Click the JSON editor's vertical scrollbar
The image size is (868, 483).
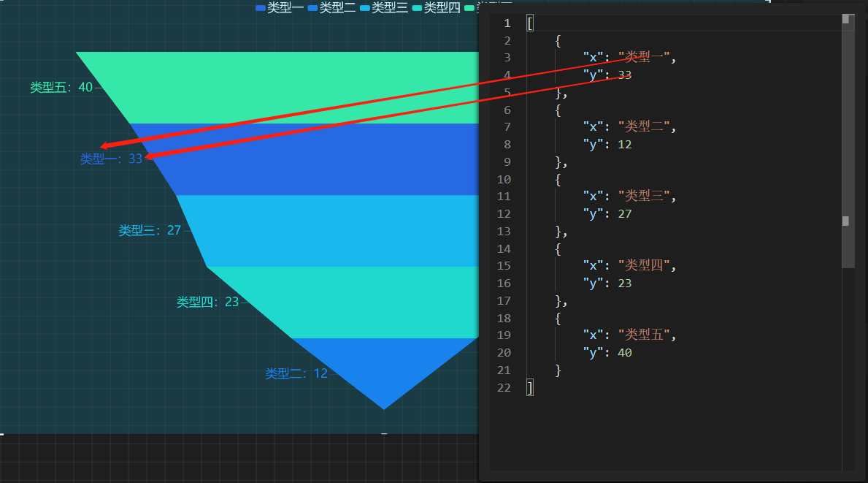point(848,141)
